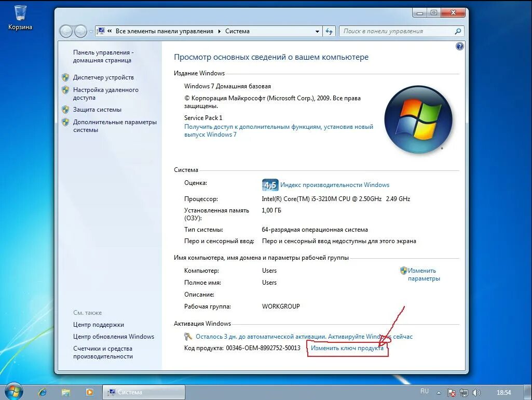
Task: Click shield icon beside Дополнительные параметры системы
Action: [x=65, y=122]
